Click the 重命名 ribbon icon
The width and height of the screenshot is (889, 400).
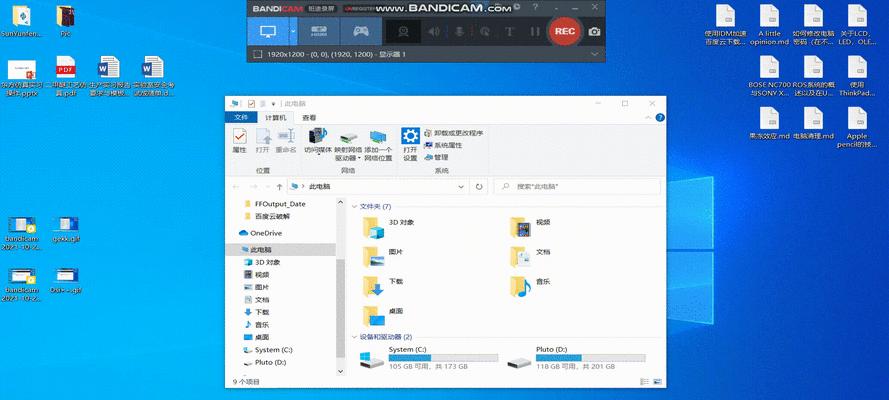pyautogui.click(x=286, y=141)
